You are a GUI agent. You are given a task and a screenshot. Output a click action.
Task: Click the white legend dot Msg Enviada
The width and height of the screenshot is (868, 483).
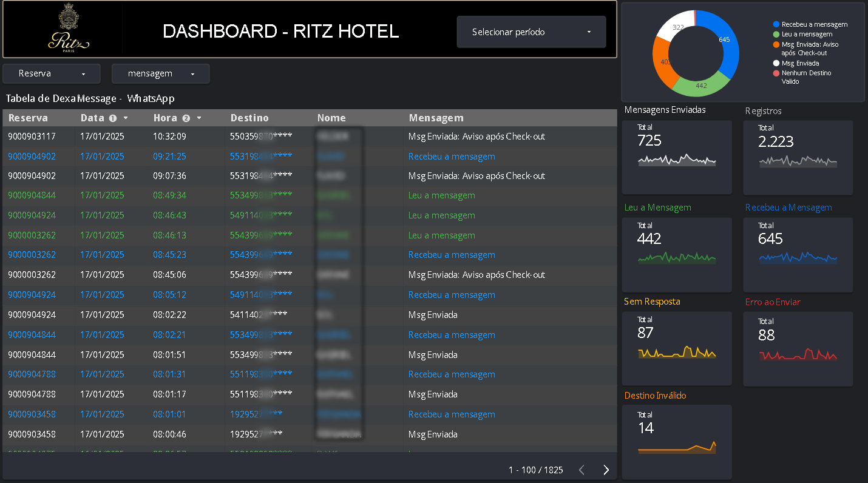click(776, 63)
